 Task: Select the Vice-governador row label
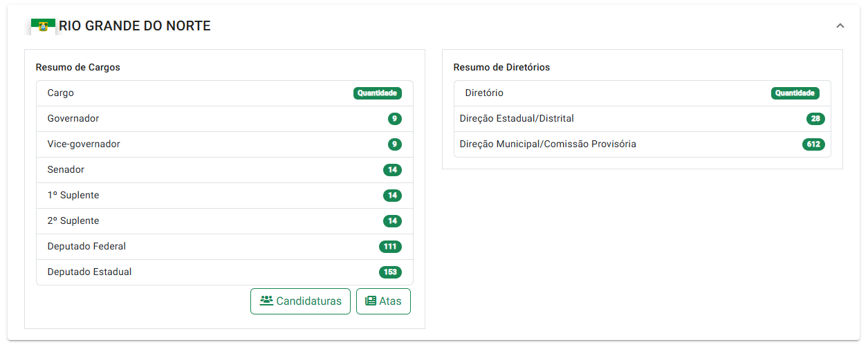point(84,144)
